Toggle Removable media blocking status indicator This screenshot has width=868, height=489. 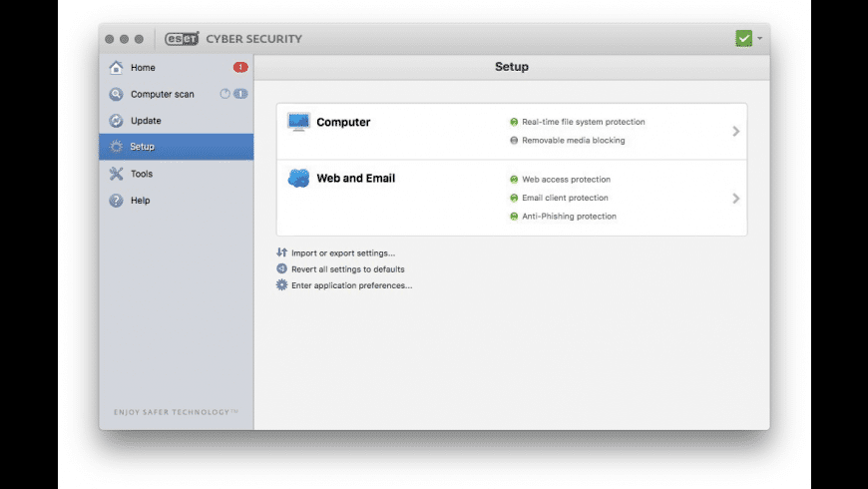point(514,140)
